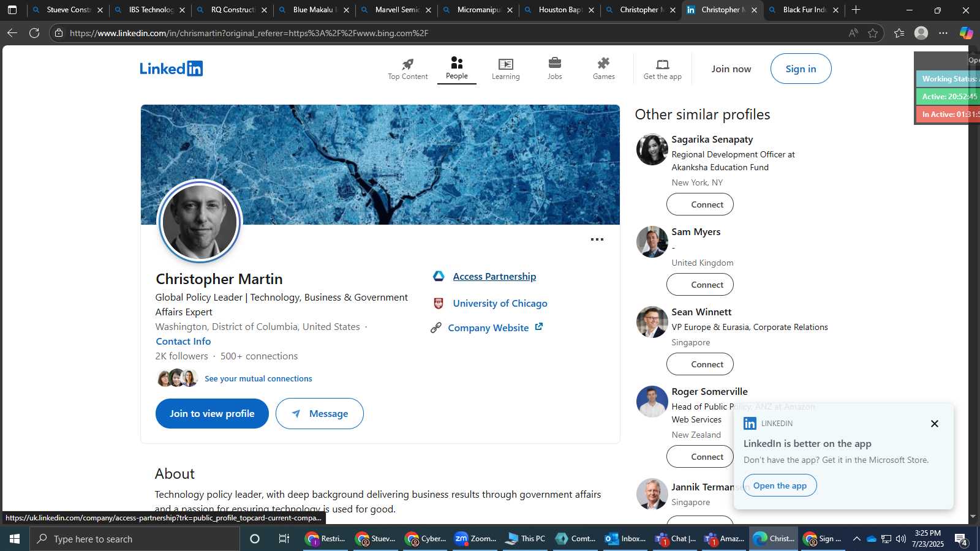The height and width of the screenshot is (551, 980).
Task: Connect with Roger Somerville
Action: (700, 457)
